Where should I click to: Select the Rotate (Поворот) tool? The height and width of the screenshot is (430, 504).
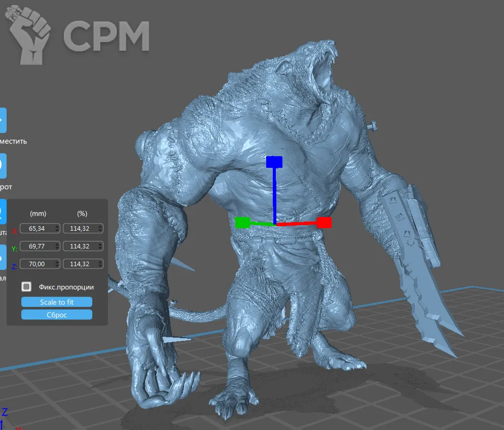3,166
